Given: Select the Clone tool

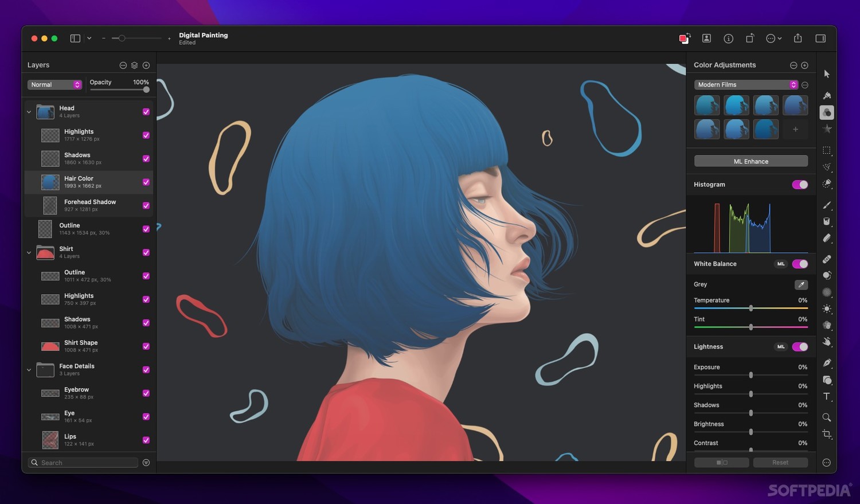Looking at the screenshot, I should [x=827, y=276].
